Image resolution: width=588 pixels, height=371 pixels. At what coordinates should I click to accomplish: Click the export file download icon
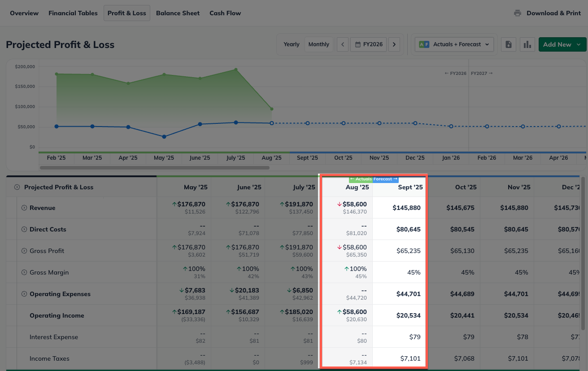[x=509, y=44]
